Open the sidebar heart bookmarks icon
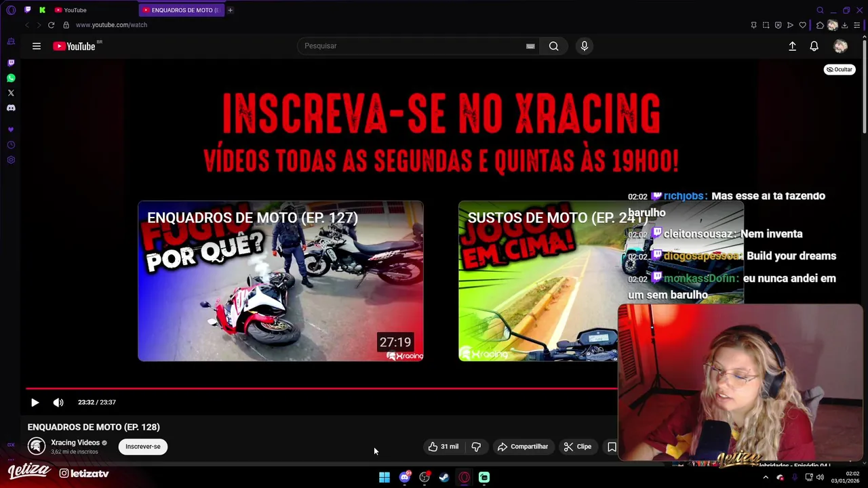 click(11, 129)
